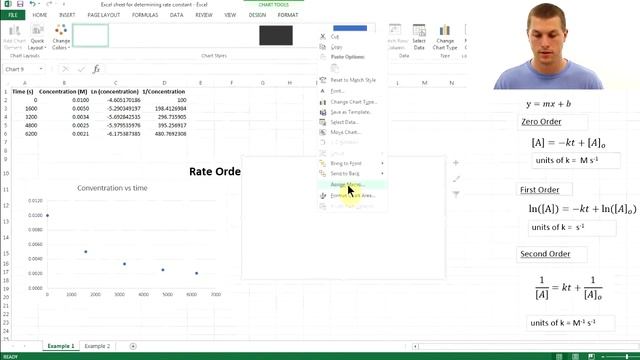Select the white chart style thumbnail
The width and height of the screenshot is (640, 360).
click(91, 36)
